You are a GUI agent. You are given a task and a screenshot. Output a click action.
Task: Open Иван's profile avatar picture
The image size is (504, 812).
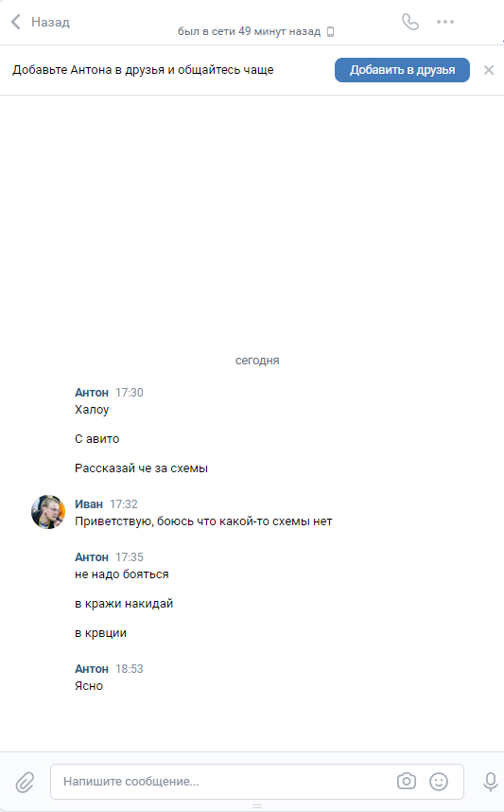(48, 512)
